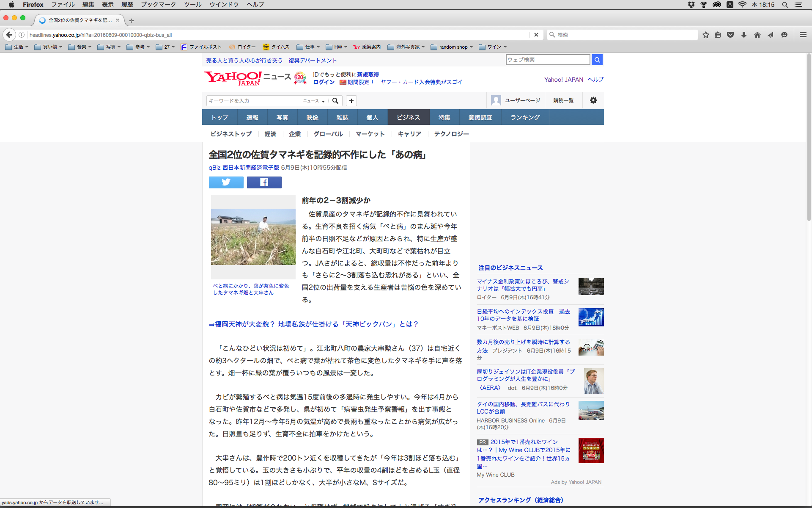812x508 pixels.
Task: Switch to ランキング news tab
Action: (525, 117)
